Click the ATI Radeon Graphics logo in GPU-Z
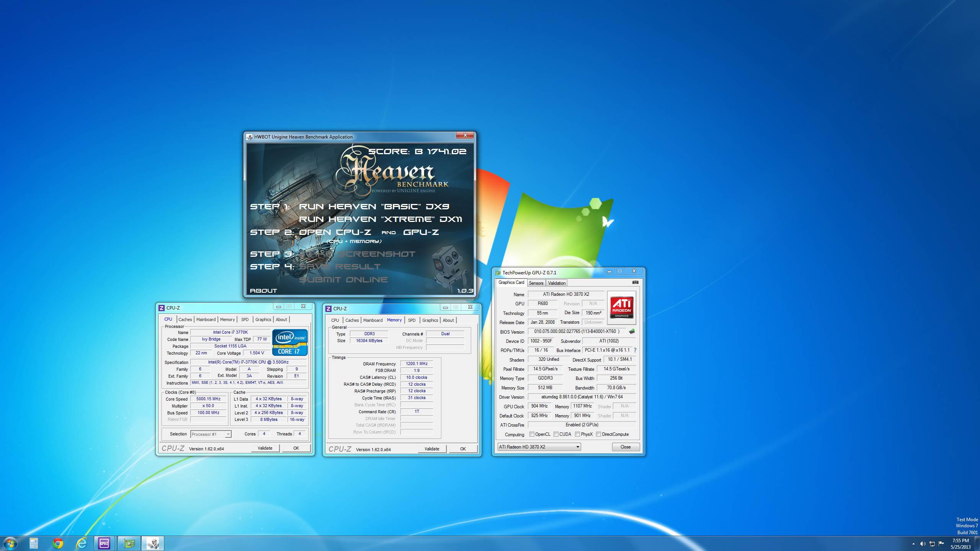The height and width of the screenshot is (551, 980). click(x=622, y=308)
